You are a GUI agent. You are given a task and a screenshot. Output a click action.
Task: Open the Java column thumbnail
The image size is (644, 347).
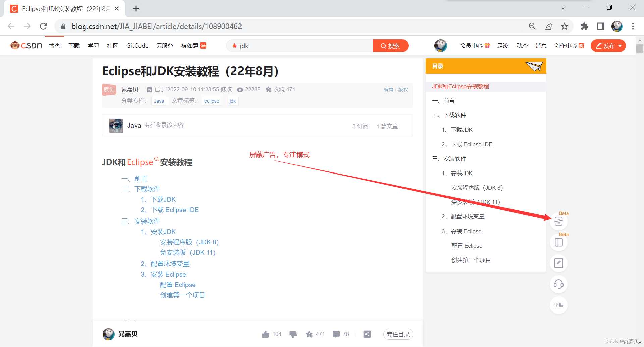(116, 126)
